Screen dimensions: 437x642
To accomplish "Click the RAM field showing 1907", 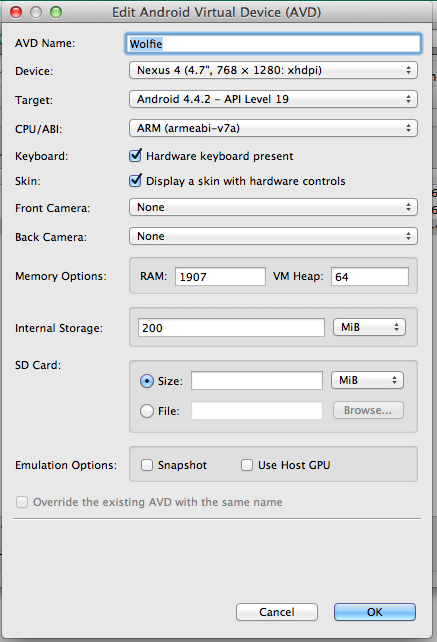I will [220, 277].
